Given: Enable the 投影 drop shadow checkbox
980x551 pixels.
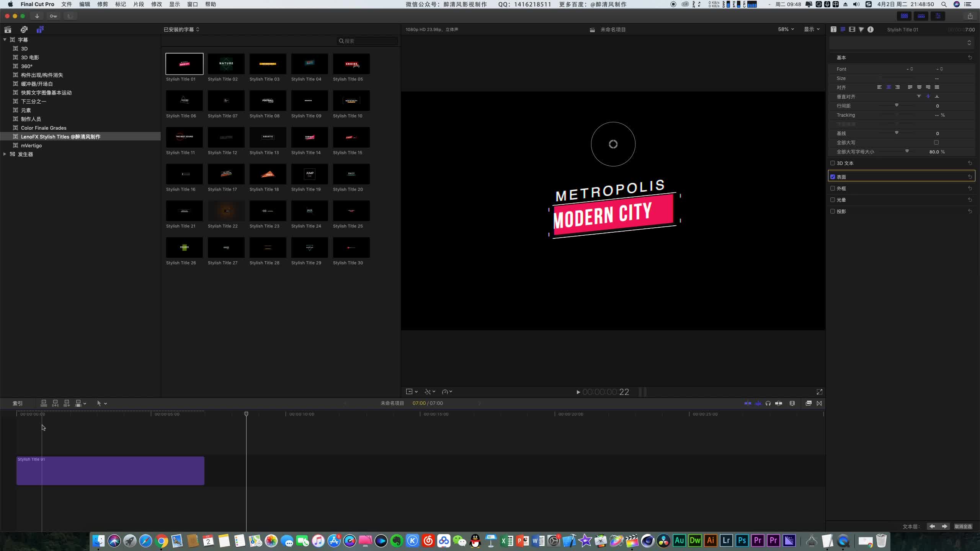Looking at the screenshot, I should pyautogui.click(x=832, y=211).
